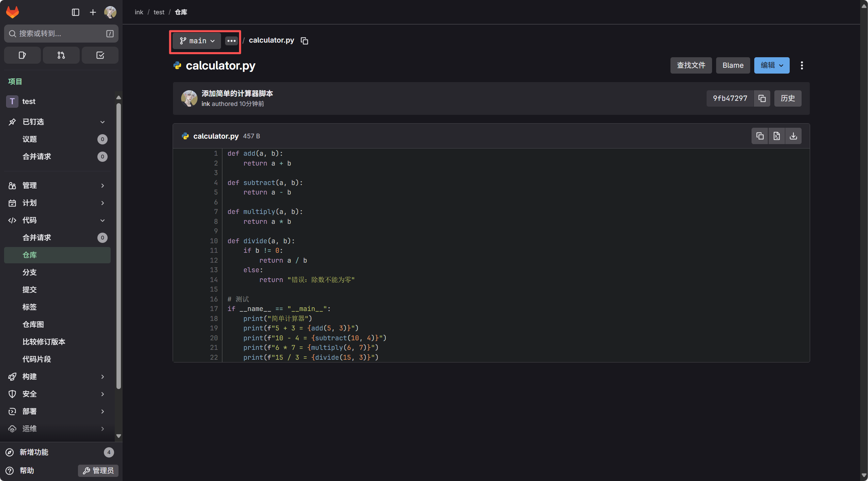This screenshot has width=868, height=481.
Task: Open the main branch dropdown
Action: pos(197,41)
